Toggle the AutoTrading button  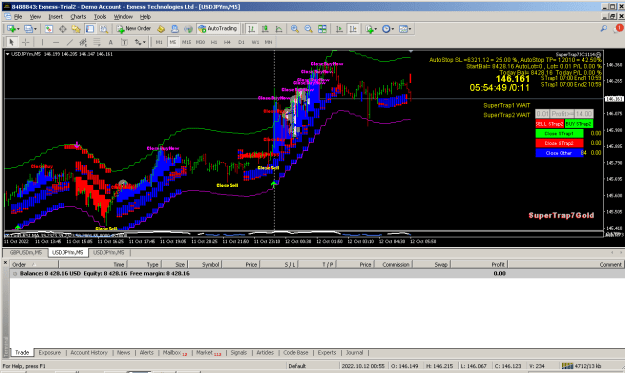pos(218,29)
